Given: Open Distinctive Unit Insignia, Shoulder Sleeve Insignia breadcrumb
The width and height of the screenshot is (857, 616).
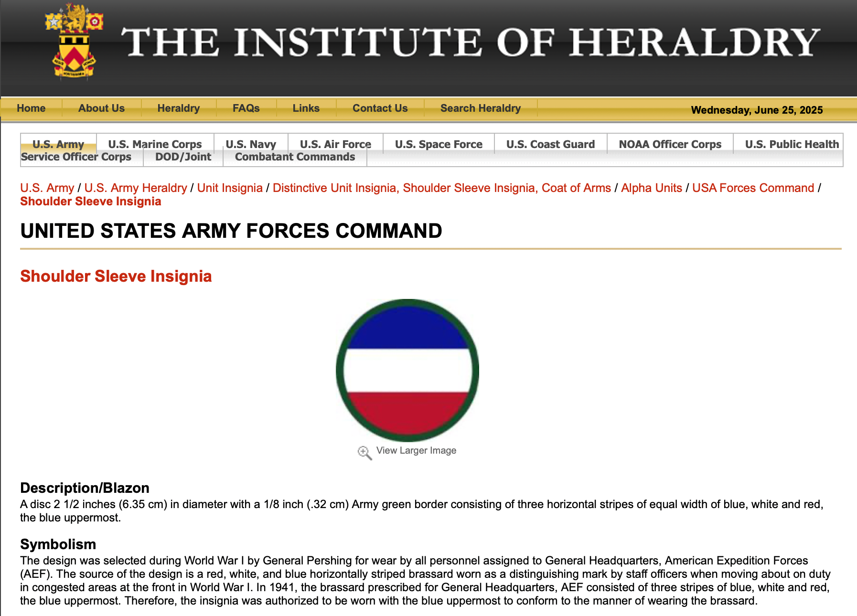Looking at the screenshot, I should pos(442,188).
